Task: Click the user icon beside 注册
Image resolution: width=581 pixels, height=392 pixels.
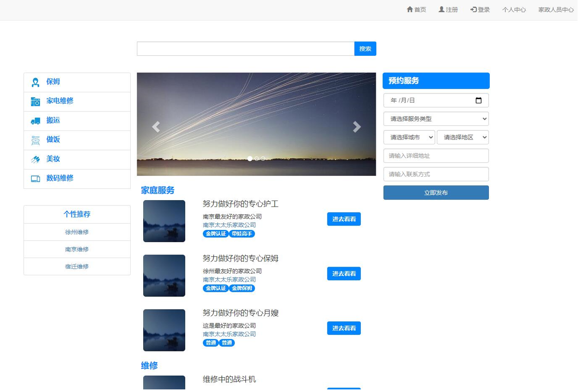Action: [444, 10]
